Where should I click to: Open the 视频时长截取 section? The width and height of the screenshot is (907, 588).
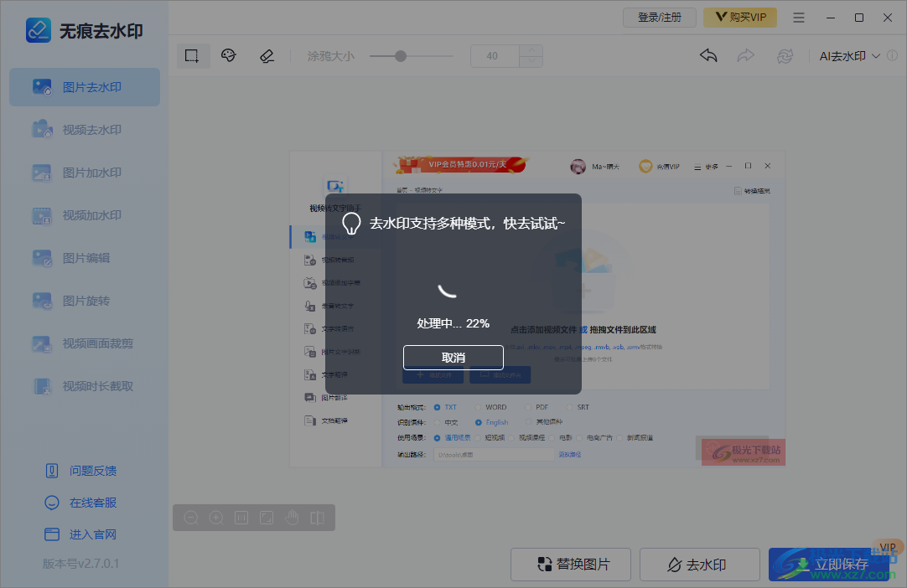pos(85,387)
